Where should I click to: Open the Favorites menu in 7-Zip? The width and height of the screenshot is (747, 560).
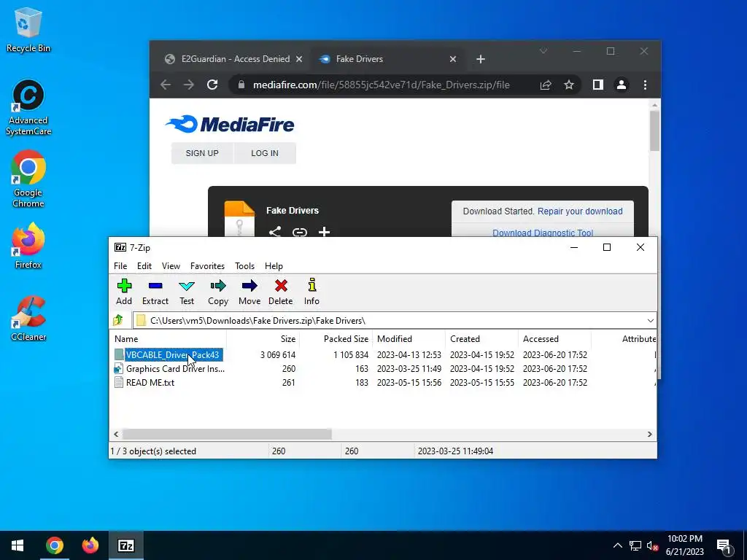click(x=207, y=266)
